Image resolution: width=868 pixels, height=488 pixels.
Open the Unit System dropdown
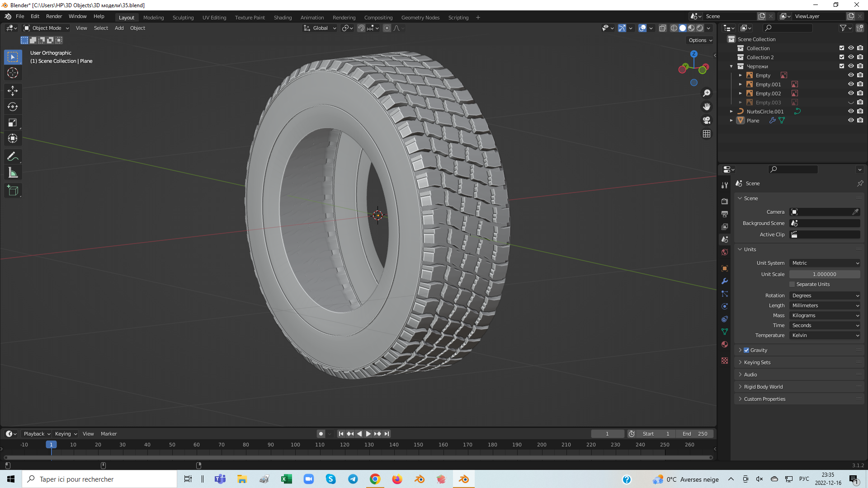(825, 263)
